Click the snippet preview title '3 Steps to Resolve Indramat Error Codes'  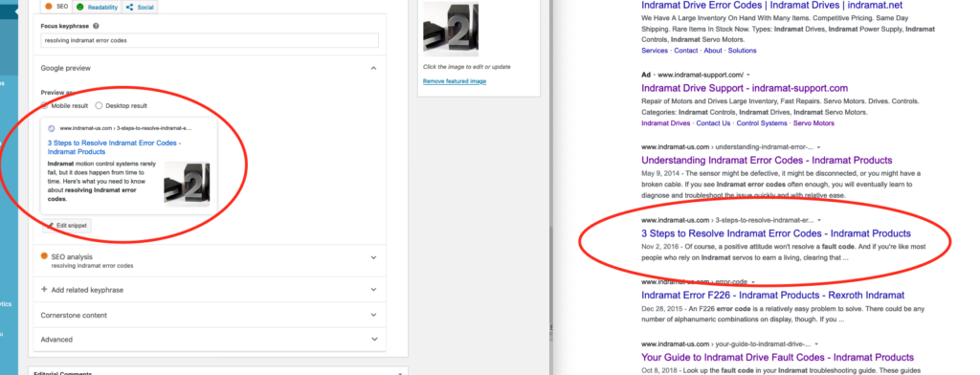coord(114,147)
